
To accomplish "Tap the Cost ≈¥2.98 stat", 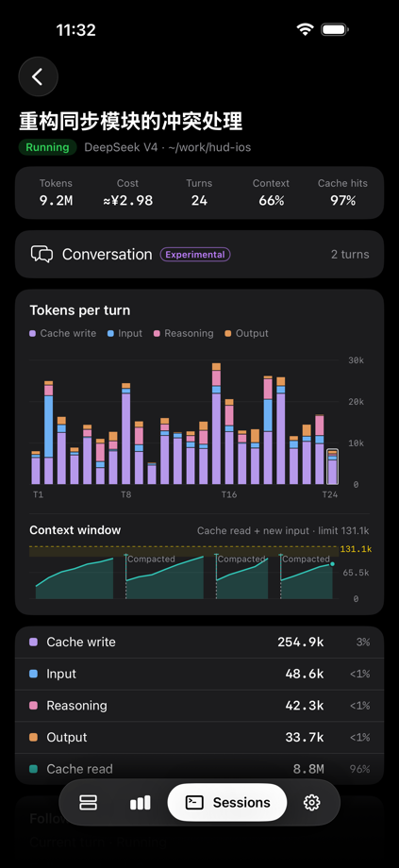I will [x=128, y=192].
